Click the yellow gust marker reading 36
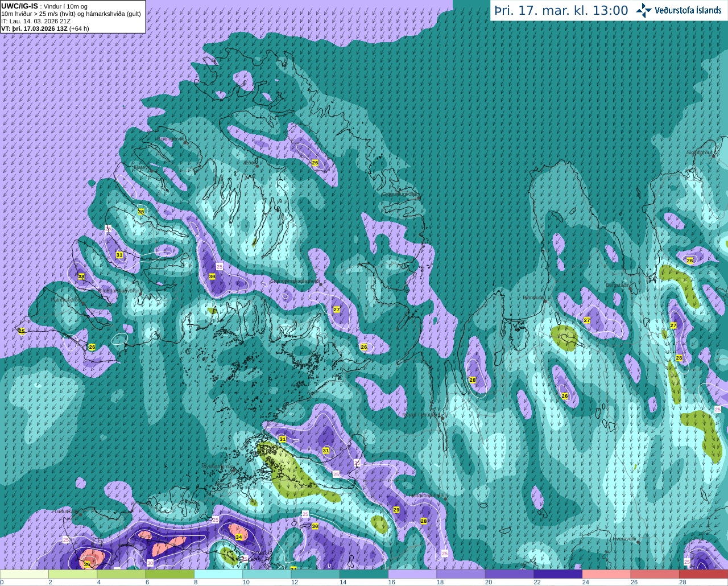This screenshot has height=586, width=728. 87,565
